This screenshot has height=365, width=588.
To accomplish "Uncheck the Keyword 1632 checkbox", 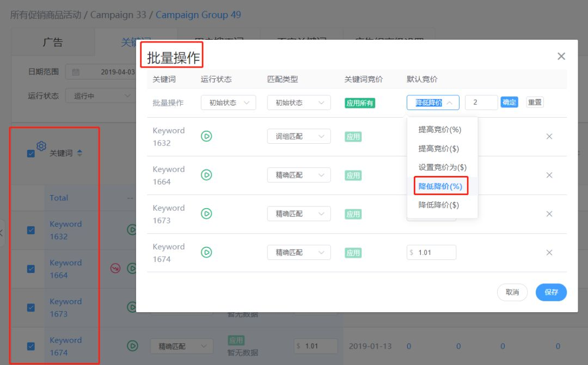I will pos(31,230).
